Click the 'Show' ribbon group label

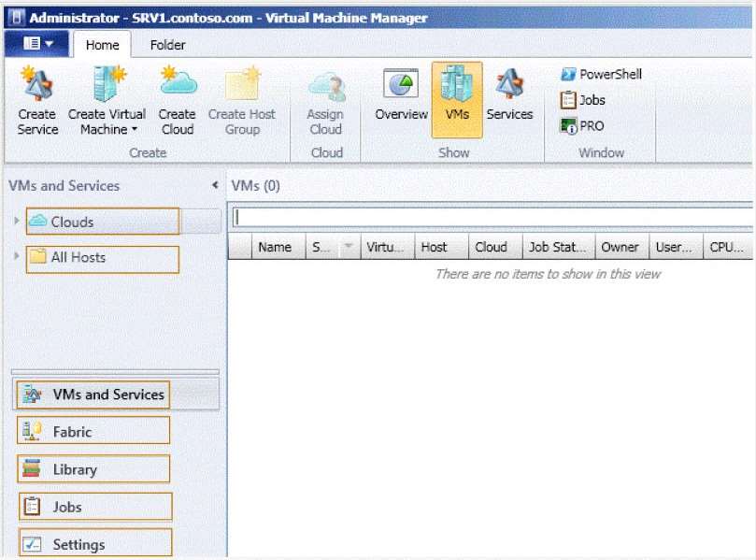tap(454, 153)
